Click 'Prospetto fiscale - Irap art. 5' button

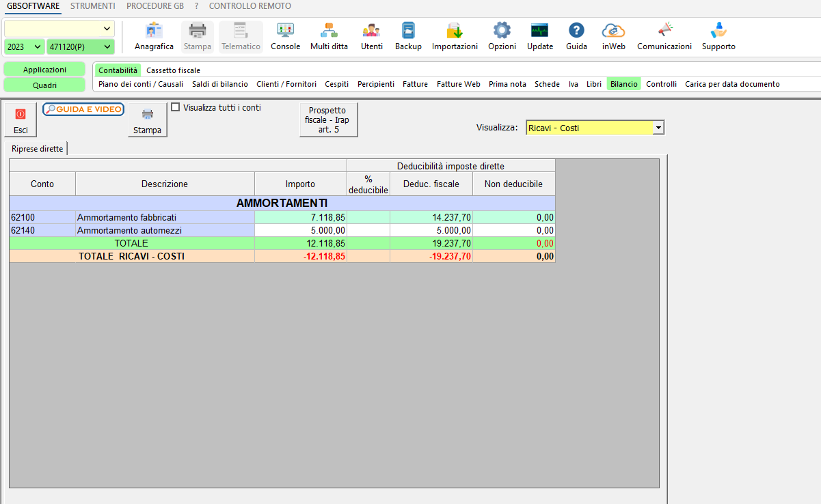[x=328, y=120]
